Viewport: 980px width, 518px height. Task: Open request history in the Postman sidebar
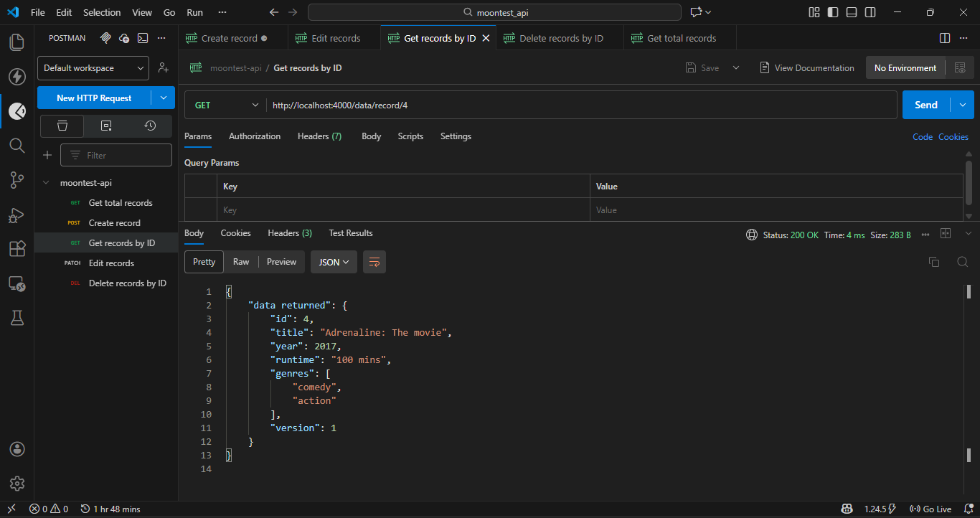tap(149, 126)
